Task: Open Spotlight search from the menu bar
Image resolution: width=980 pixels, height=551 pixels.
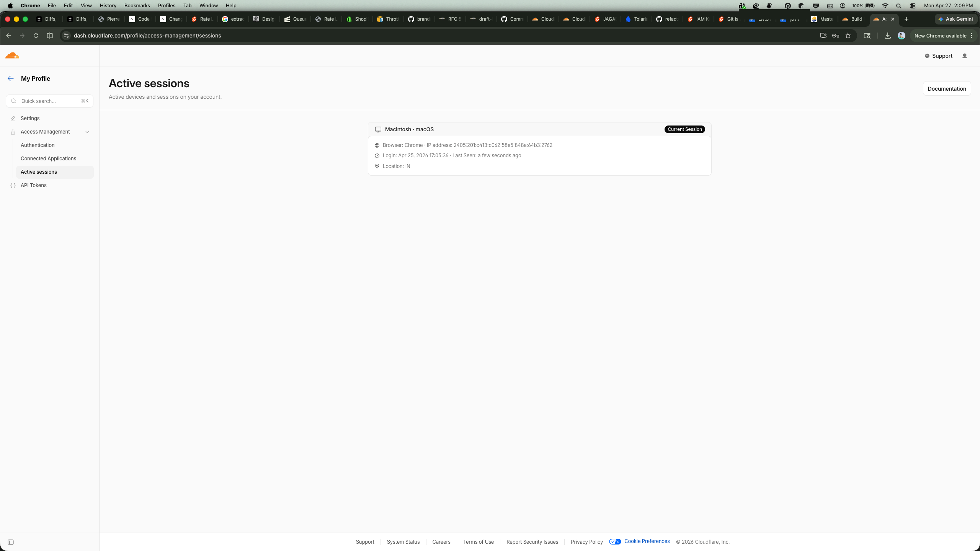Action: [x=899, y=6]
